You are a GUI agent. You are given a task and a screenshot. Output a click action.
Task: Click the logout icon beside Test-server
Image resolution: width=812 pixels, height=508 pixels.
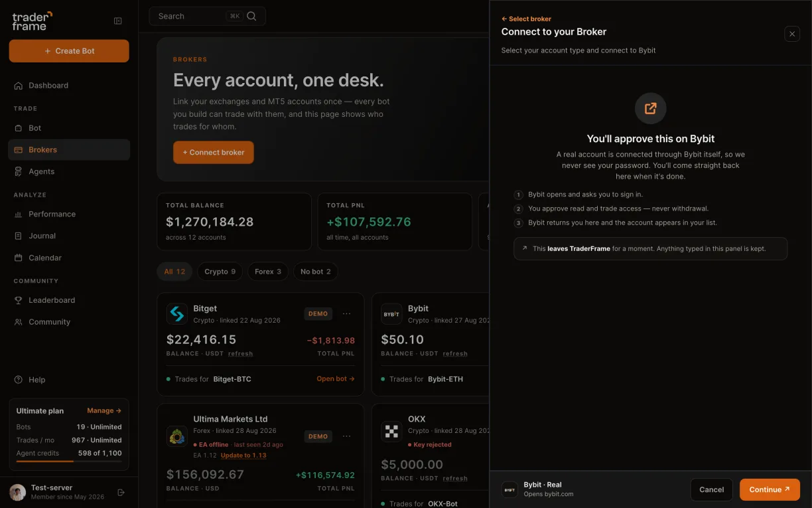[x=121, y=493]
